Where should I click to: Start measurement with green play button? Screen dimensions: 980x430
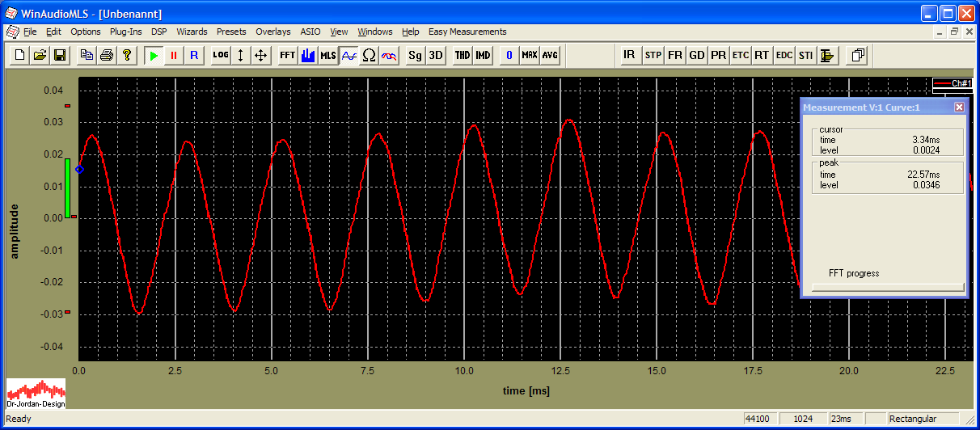pyautogui.click(x=154, y=56)
